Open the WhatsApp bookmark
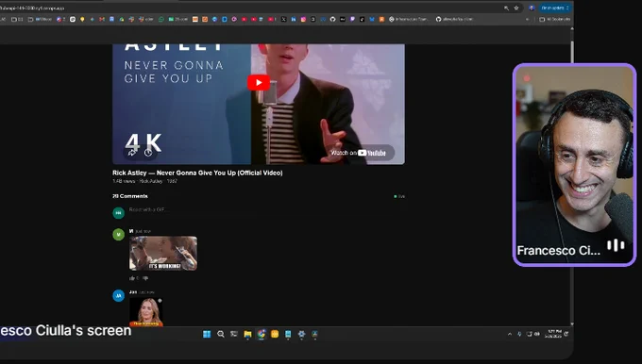The width and height of the screenshot is (642, 364). 161,19
